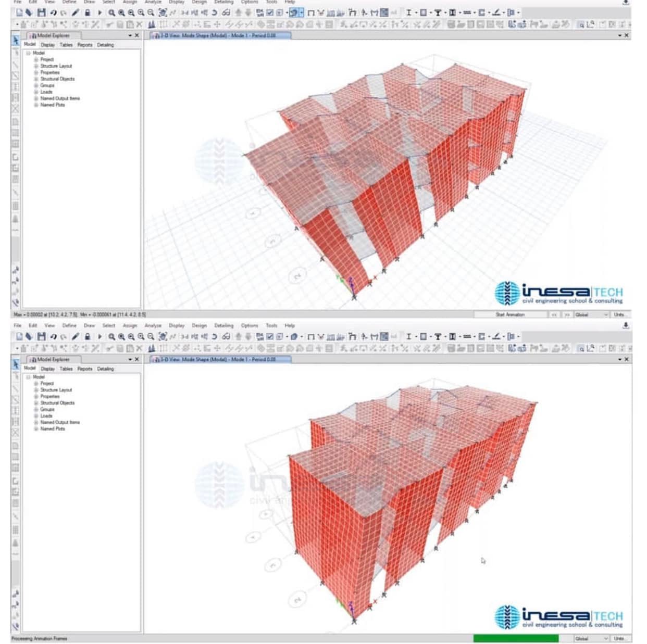Open Global coordinate dropdown in upper status bar
The height and width of the screenshot is (644, 647).
click(x=591, y=314)
